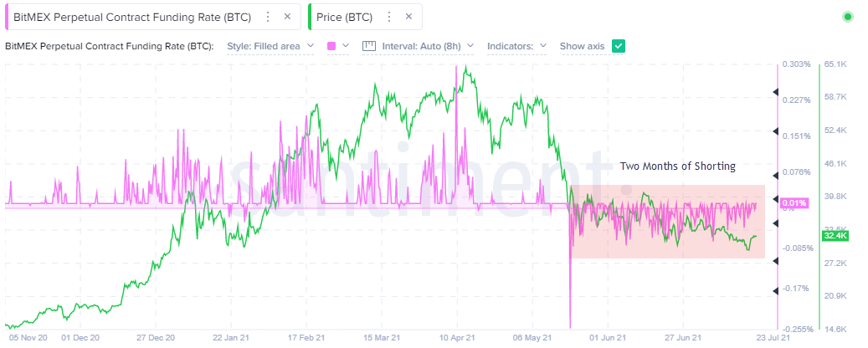Image resolution: width=868 pixels, height=348 pixels.
Task: Open the Price (BTC) three-dot menu
Action: click(x=388, y=17)
